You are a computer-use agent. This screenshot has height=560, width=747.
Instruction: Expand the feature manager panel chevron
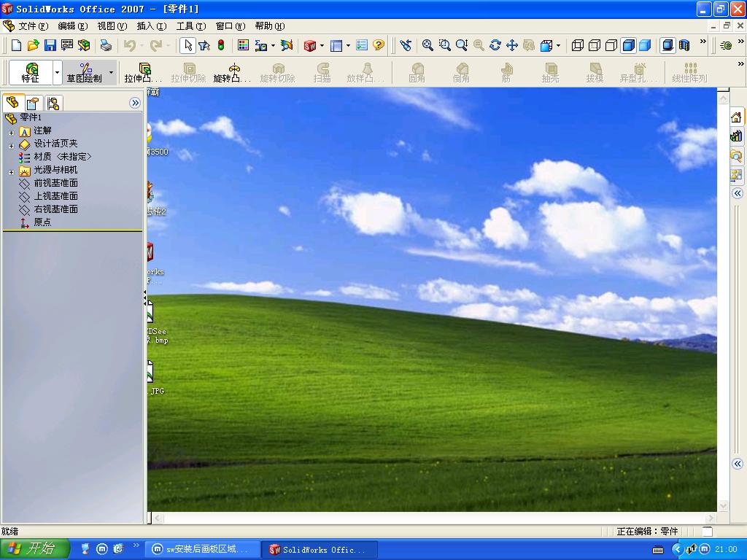click(135, 103)
